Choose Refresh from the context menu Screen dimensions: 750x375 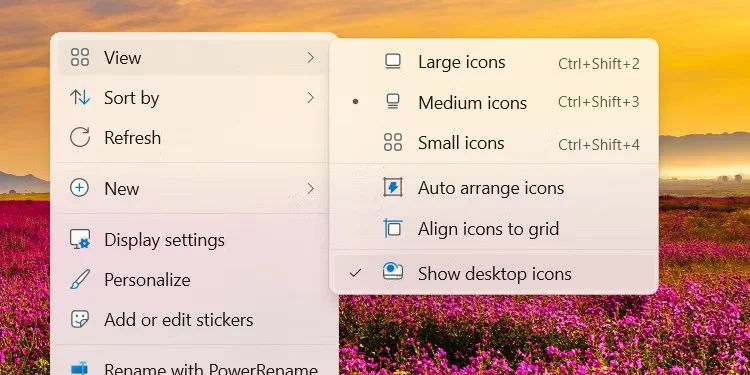click(195, 138)
